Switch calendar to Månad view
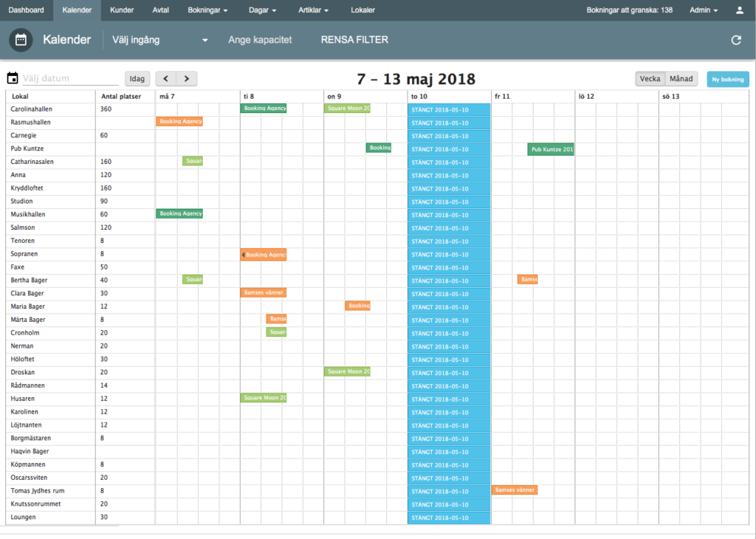The width and height of the screenshot is (756, 539). point(681,79)
